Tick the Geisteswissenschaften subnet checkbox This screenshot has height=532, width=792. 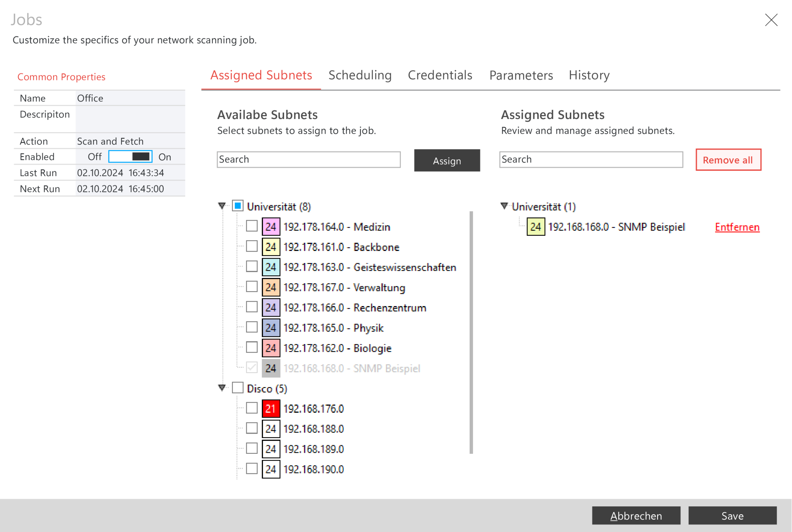click(252, 266)
